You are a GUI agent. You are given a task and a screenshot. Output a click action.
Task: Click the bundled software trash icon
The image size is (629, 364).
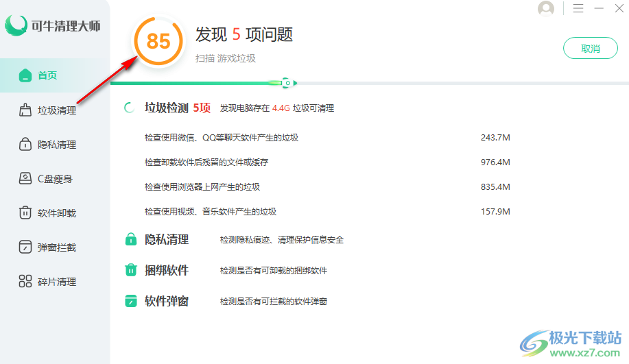click(130, 270)
